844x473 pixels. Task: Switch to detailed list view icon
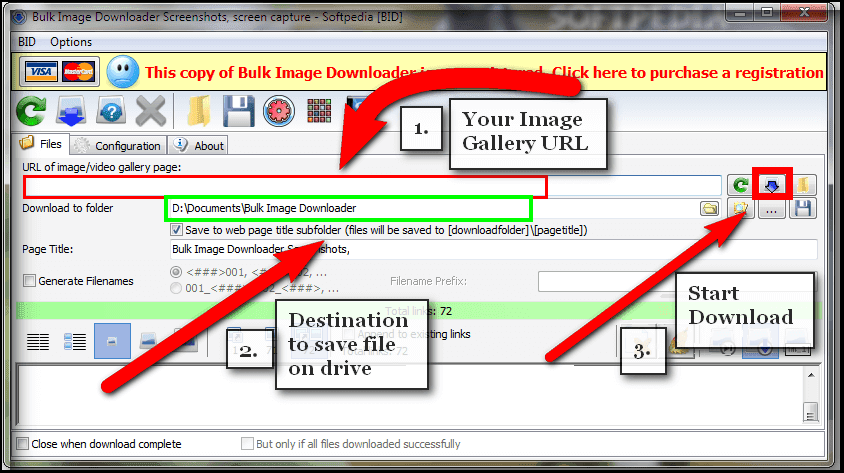[x=75, y=341]
